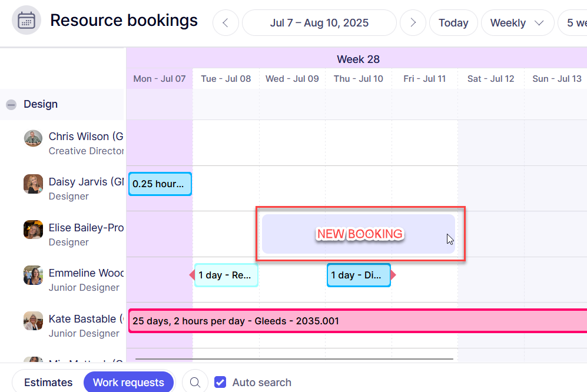The width and height of the screenshot is (587, 392).
Task: Open Daisy's 0.25 hour booking
Action: pyautogui.click(x=160, y=184)
